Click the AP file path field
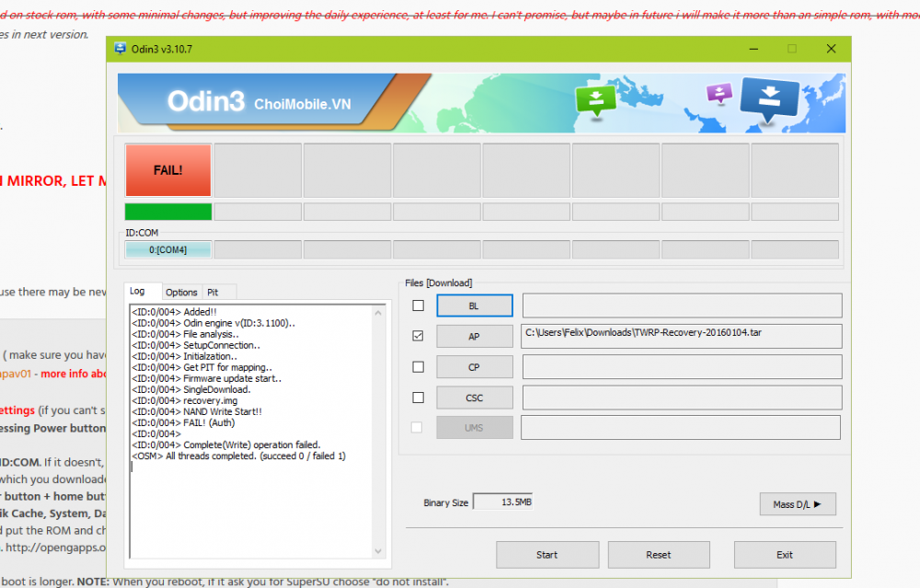Image resolution: width=920 pixels, height=588 pixels. pyautogui.click(x=681, y=336)
